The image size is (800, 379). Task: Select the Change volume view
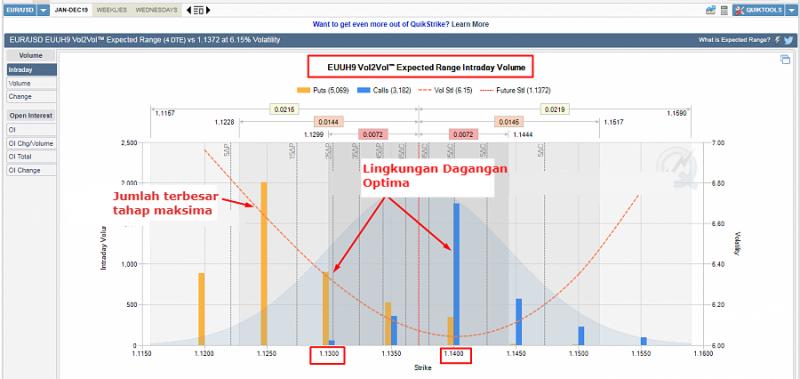(x=32, y=96)
